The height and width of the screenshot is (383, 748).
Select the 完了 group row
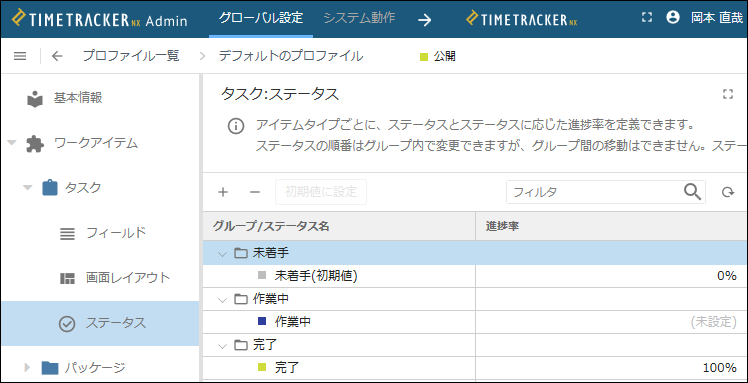point(475,345)
